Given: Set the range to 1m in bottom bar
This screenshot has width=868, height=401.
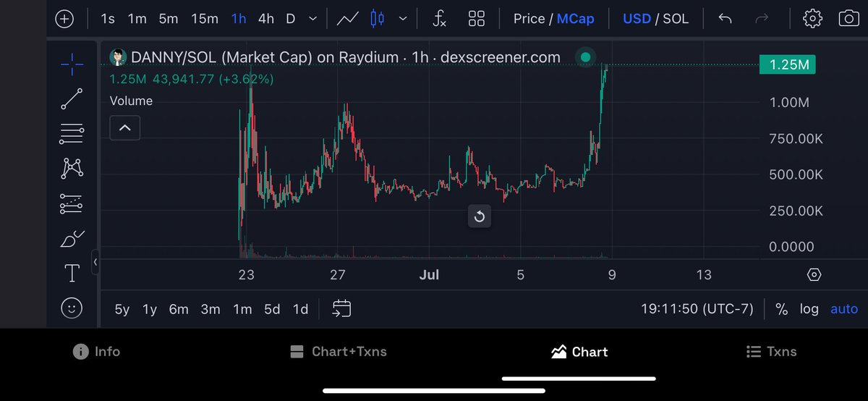Looking at the screenshot, I should click(242, 309).
